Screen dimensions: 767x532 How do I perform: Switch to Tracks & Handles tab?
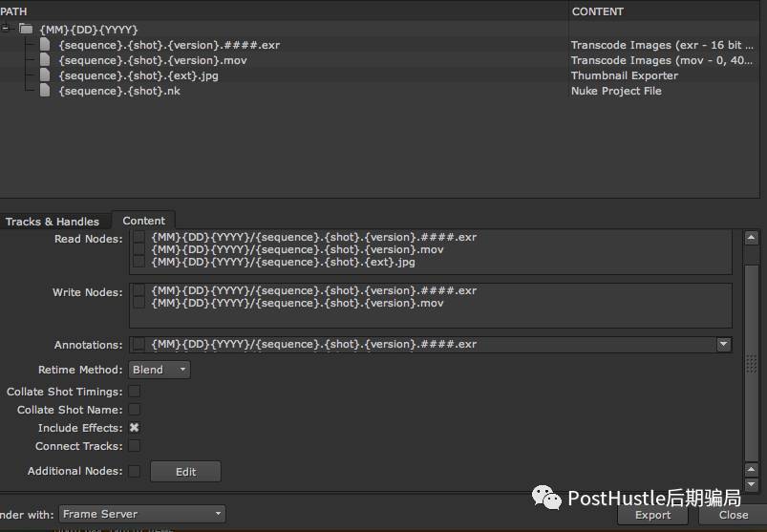[53, 222]
